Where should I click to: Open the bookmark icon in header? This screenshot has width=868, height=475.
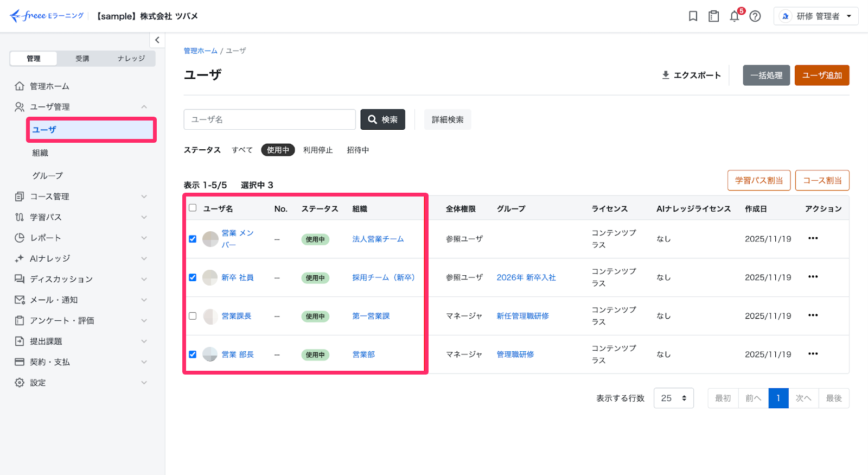693,16
